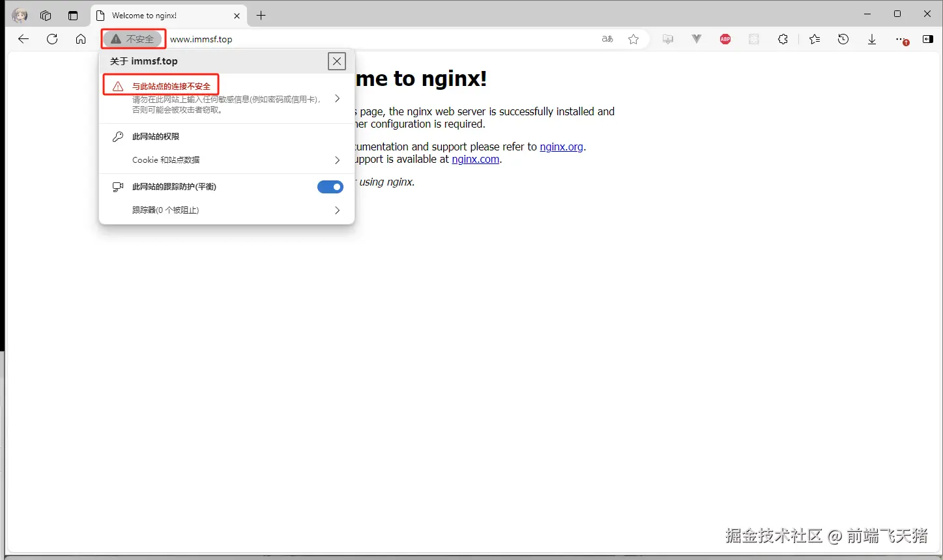Click the tracking prevention camera icon
943x560 pixels.
[x=118, y=187]
